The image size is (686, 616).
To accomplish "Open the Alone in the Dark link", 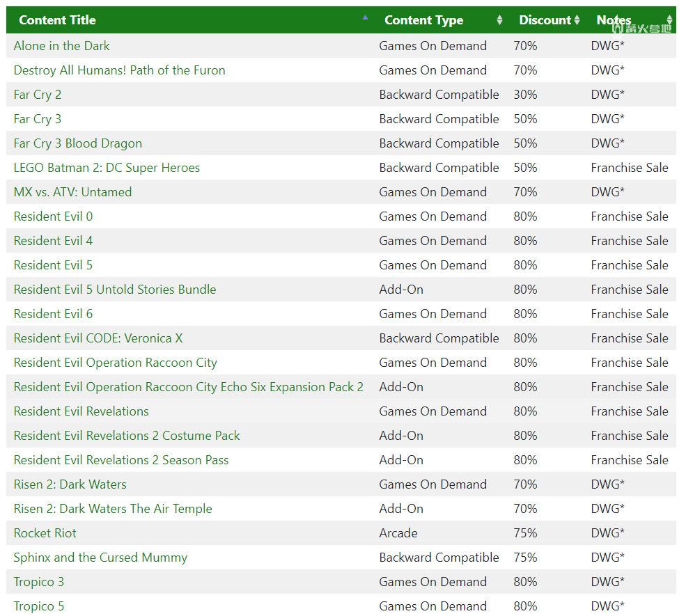I will pyautogui.click(x=62, y=46).
